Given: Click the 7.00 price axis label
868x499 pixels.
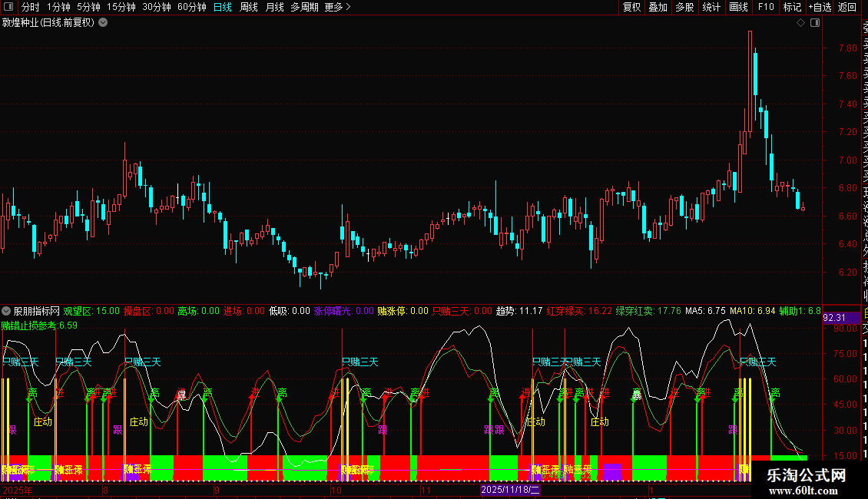Looking at the screenshot, I should coord(847,160).
